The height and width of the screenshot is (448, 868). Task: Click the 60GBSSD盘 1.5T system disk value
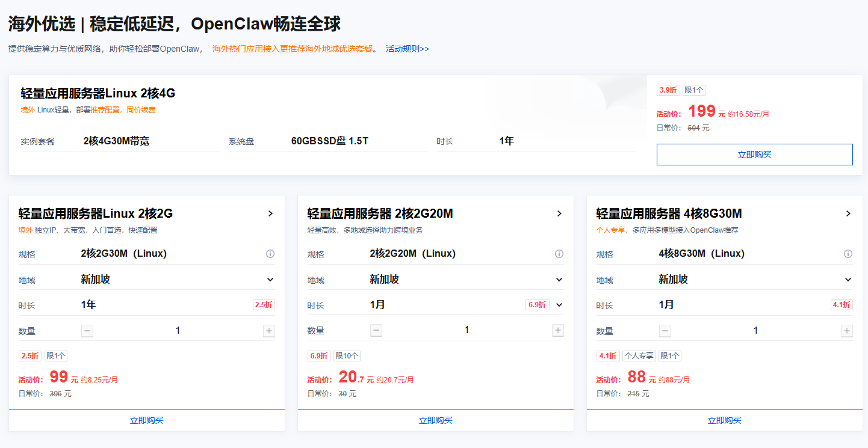(330, 141)
